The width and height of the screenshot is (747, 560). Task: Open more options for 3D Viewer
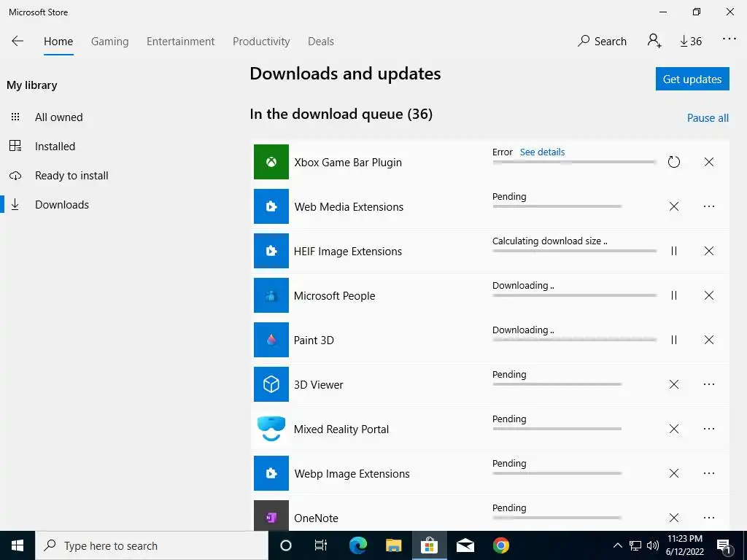pyautogui.click(x=709, y=384)
